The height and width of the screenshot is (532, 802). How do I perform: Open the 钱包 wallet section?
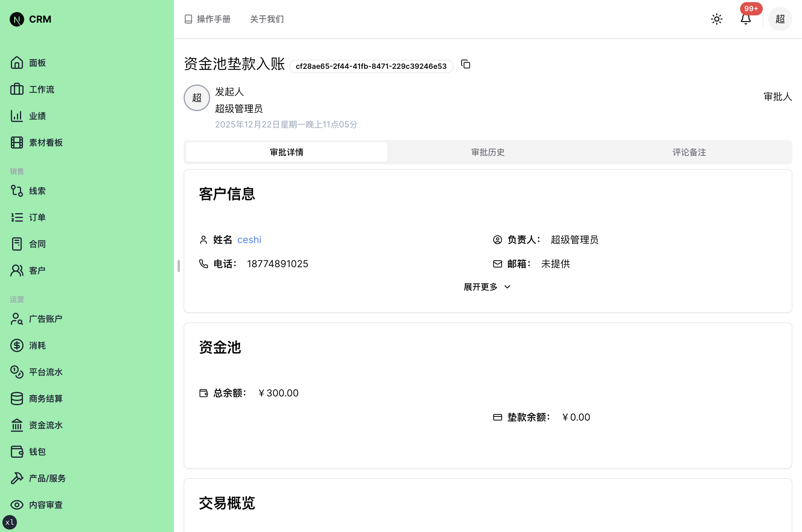[37, 452]
